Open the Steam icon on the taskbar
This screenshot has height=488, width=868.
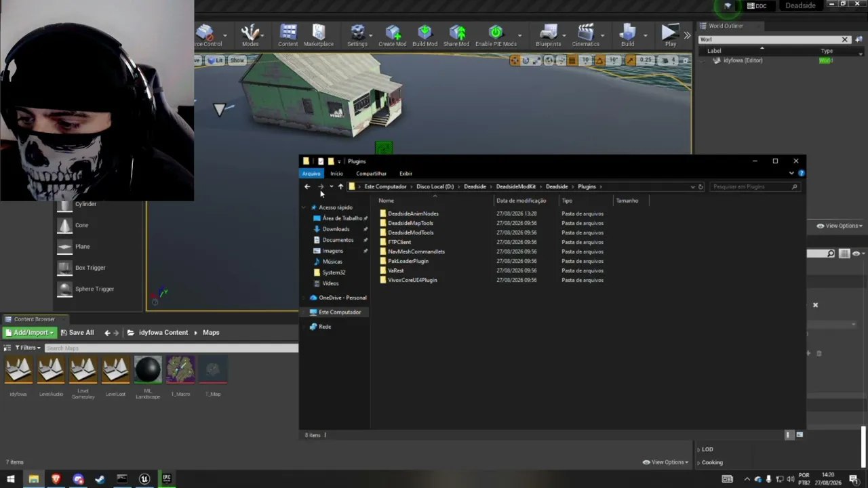100,479
